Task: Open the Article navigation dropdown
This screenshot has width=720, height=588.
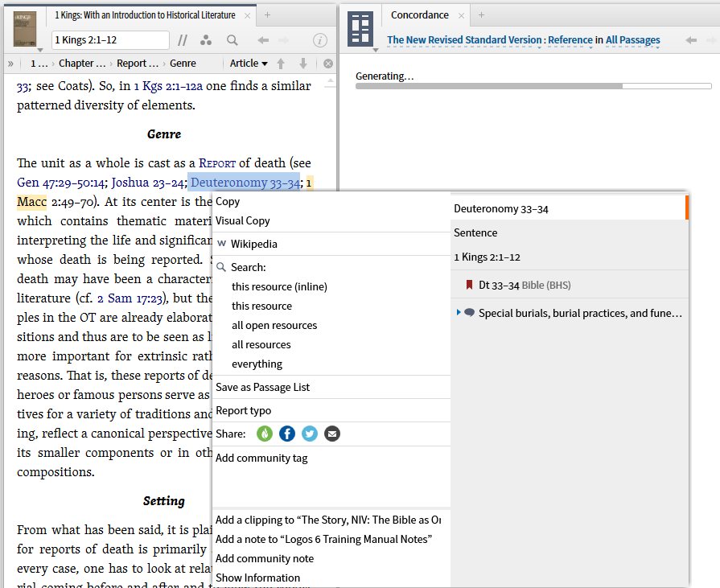Action: pyautogui.click(x=249, y=64)
